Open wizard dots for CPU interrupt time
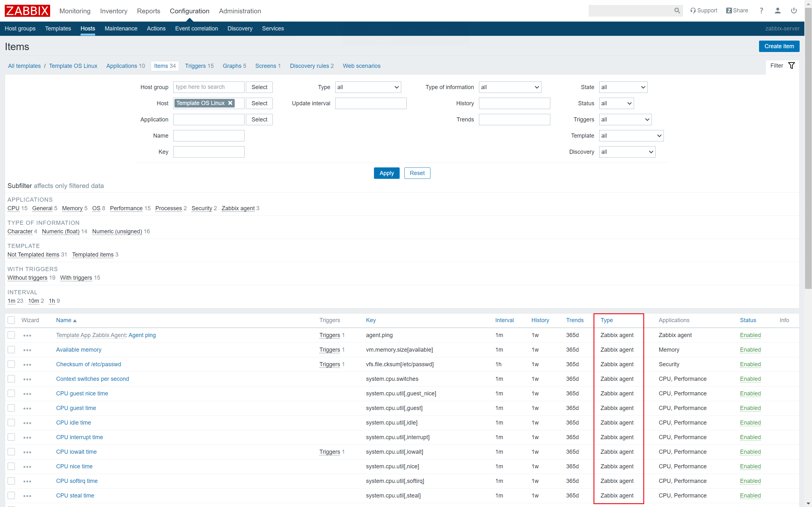This screenshot has width=812, height=507. point(27,438)
